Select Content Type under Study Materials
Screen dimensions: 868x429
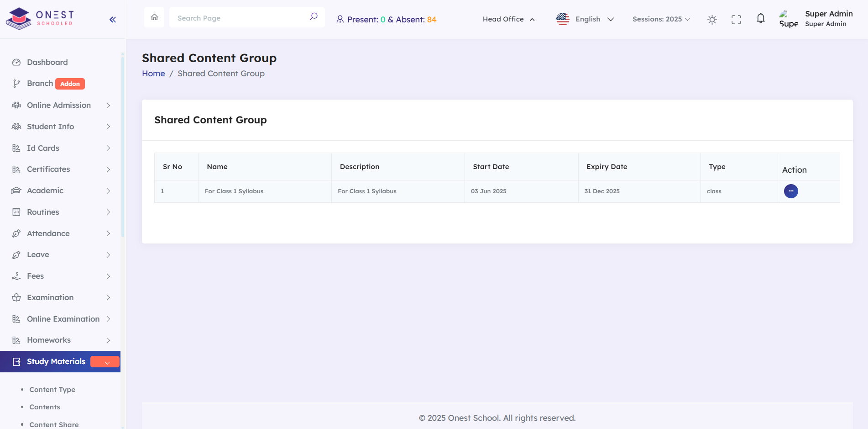pyautogui.click(x=52, y=390)
